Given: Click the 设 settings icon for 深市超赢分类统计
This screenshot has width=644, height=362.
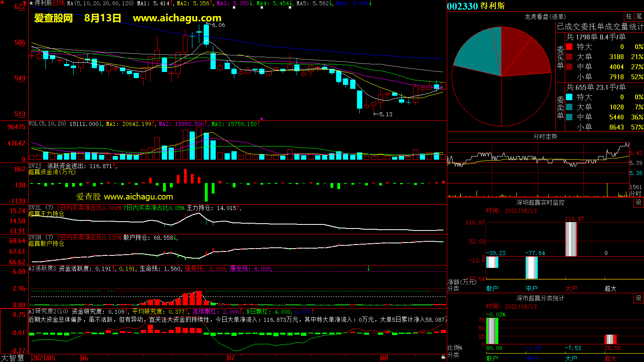Looking at the screenshot, I should 638,298.
